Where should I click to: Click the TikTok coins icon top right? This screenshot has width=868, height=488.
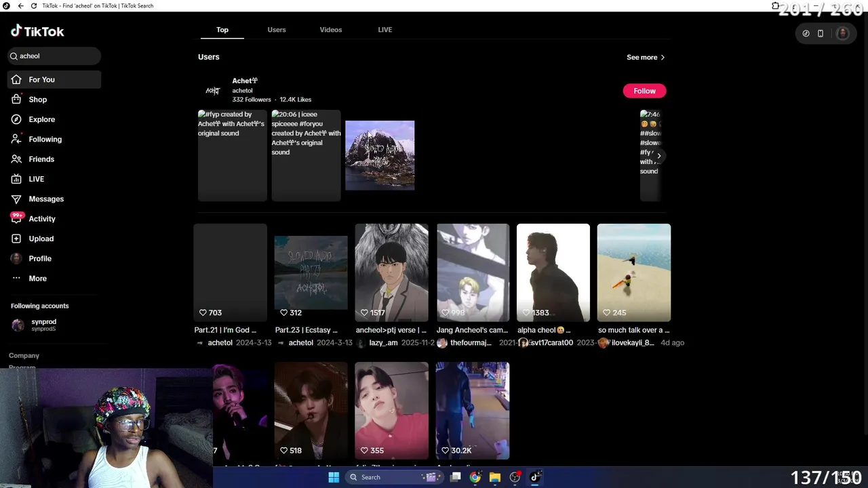tap(806, 33)
